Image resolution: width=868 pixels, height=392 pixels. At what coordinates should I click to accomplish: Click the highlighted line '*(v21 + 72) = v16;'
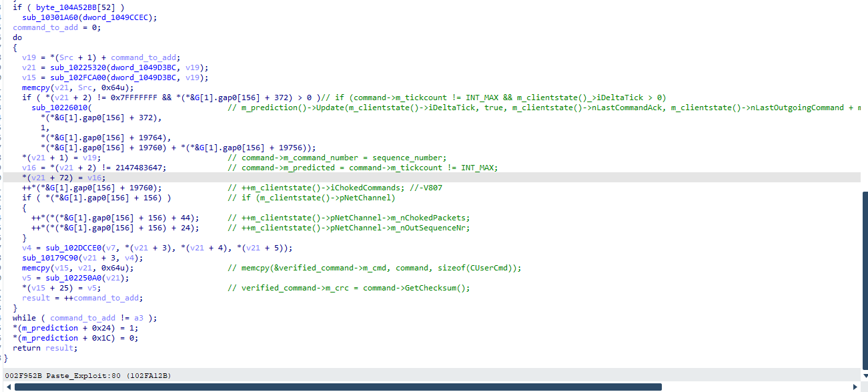[63, 178]
